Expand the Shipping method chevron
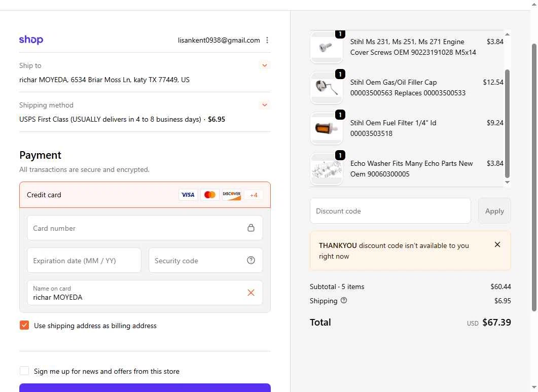 (265, 105)
